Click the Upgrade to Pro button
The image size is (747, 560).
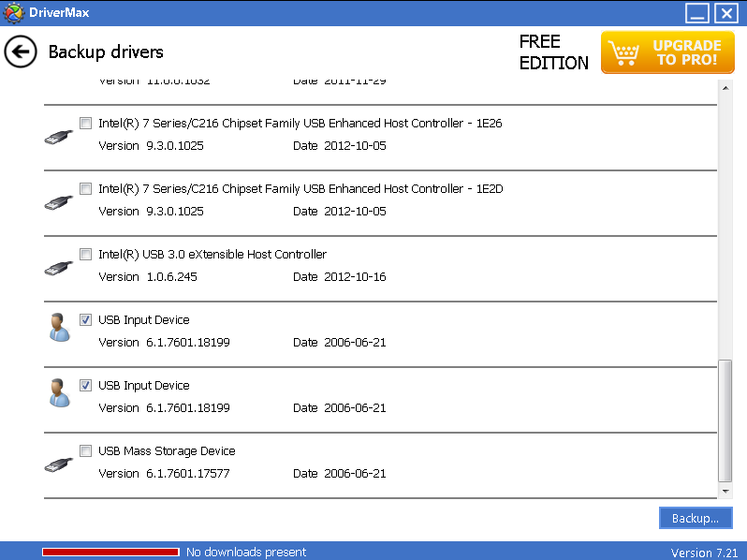[667, 52]
